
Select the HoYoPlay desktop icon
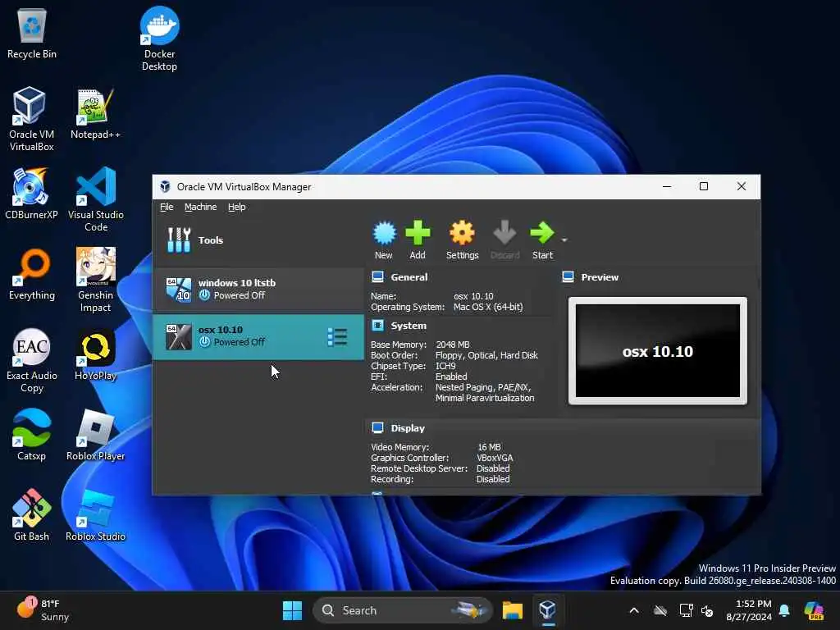click(x=96, y=354)
